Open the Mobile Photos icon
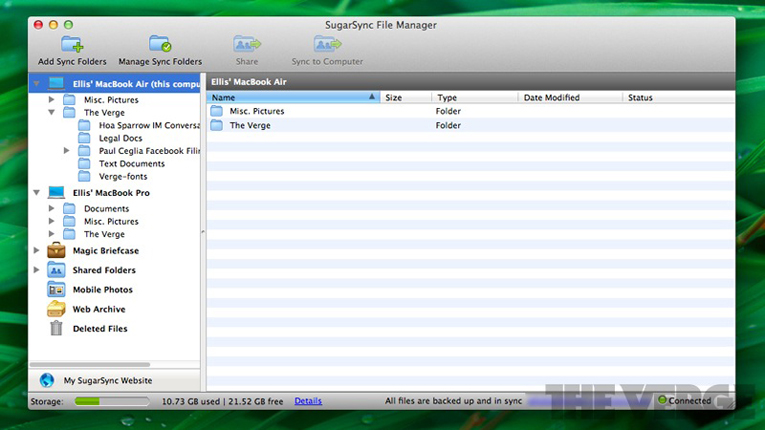 pyautogui.click(x=56, y=289)
